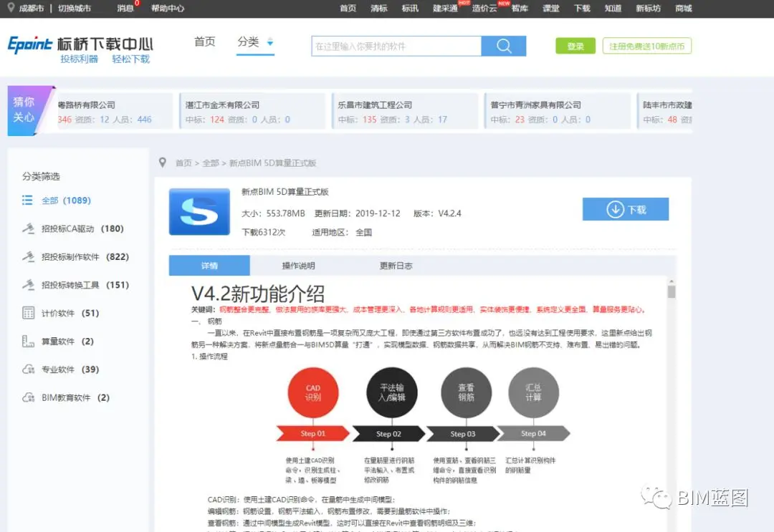The height and width of the screenshot is (532, 774).
Task: Open 标讯 in the top bar
Action: point(410,9)
